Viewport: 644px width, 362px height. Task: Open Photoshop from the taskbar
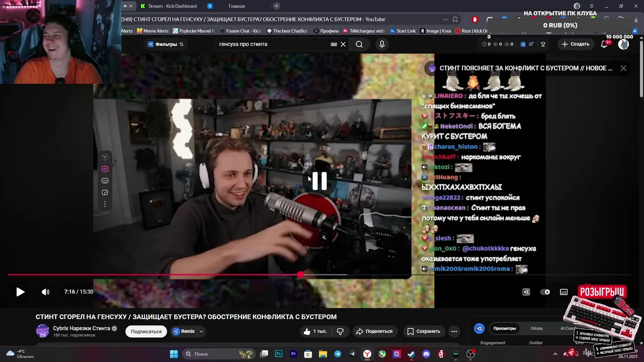tap(279, 354)
